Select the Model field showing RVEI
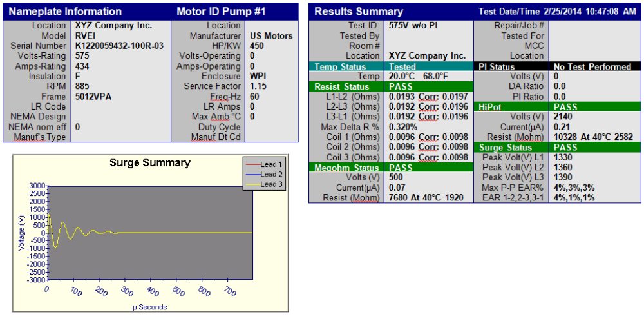 (x=85, y=35)
